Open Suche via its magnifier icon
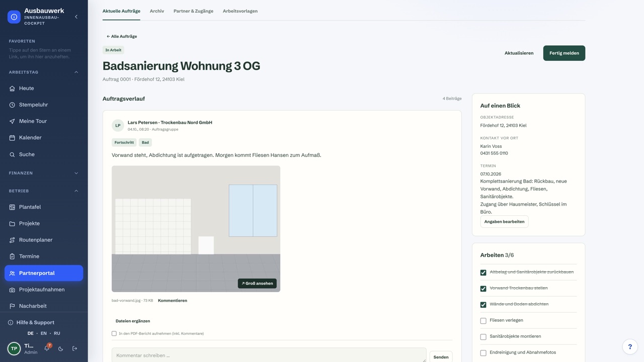Screen dimensions: 644x362 click(x=12, y=154)
